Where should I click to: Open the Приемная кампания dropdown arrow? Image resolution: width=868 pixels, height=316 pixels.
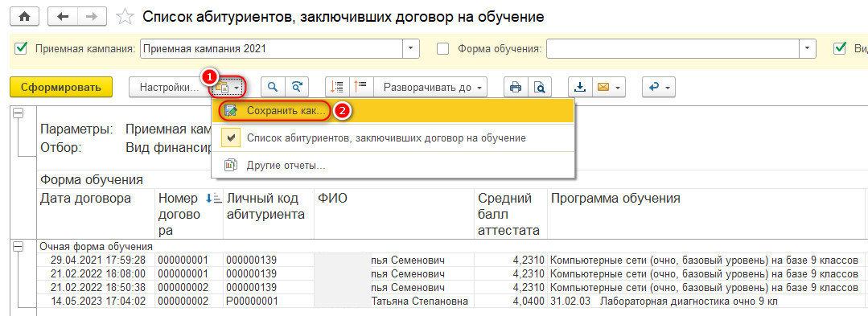[410, 48]
